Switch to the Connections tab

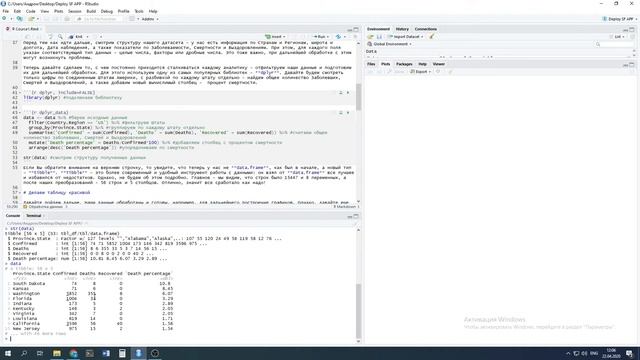[426, 29]
